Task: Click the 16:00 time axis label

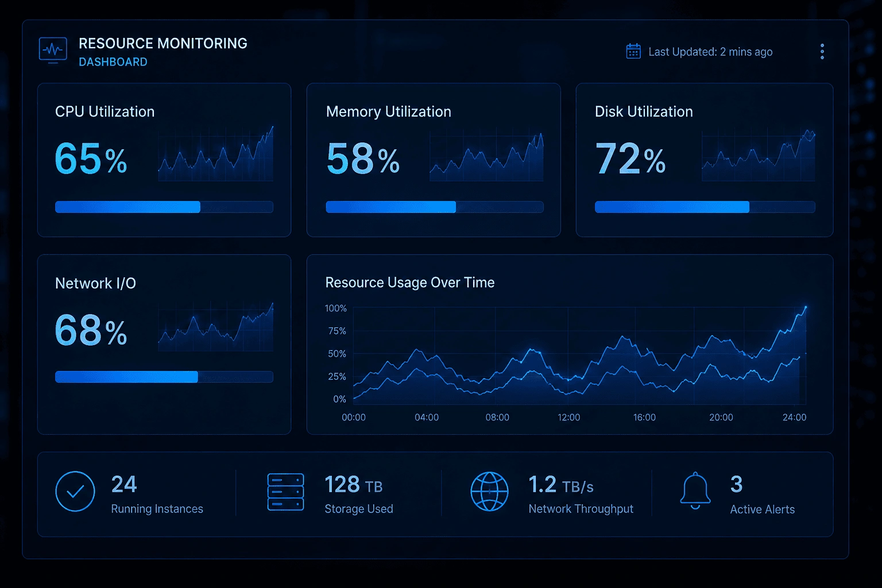Action: 644,417
